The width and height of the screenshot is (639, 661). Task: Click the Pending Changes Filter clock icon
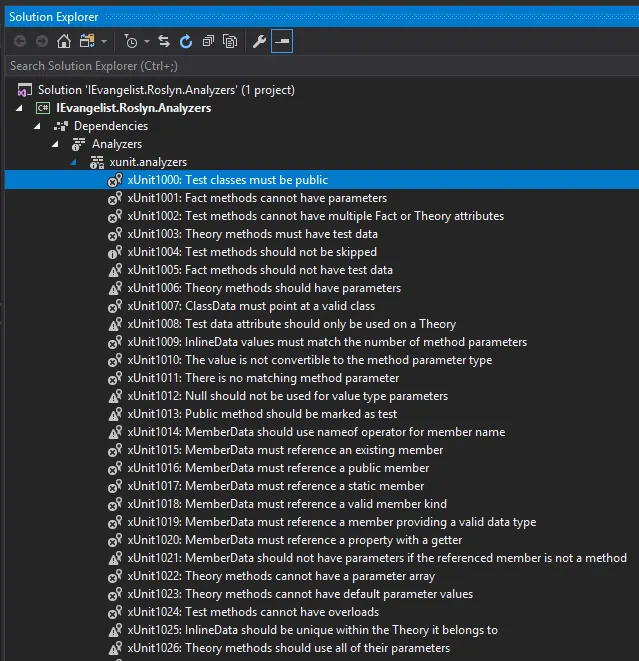130,41
